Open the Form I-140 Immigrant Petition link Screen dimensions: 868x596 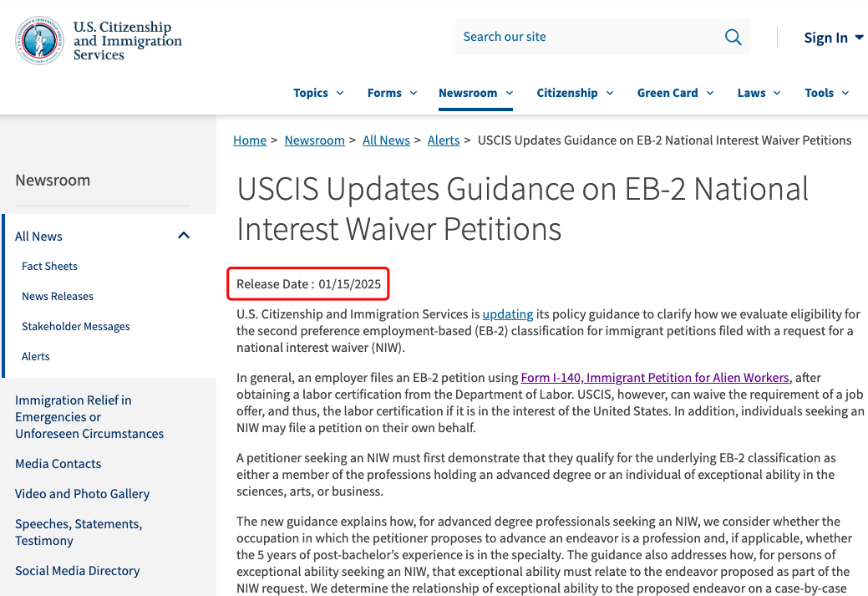pos(655,378)
